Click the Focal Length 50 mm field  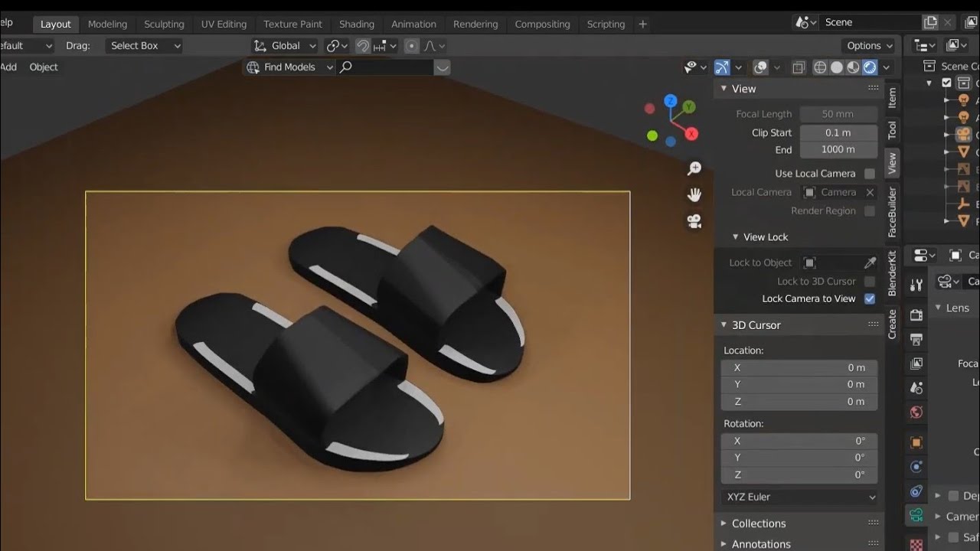(838, 114)
